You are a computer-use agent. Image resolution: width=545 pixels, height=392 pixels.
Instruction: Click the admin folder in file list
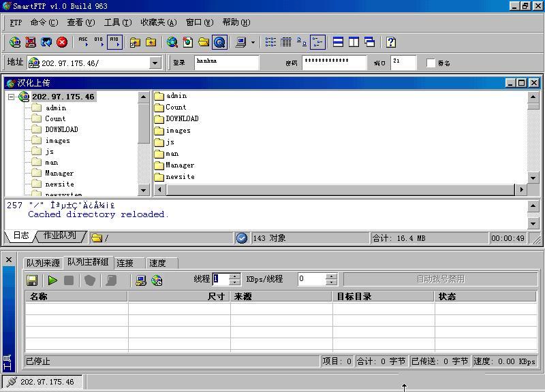tap(176, 96)
